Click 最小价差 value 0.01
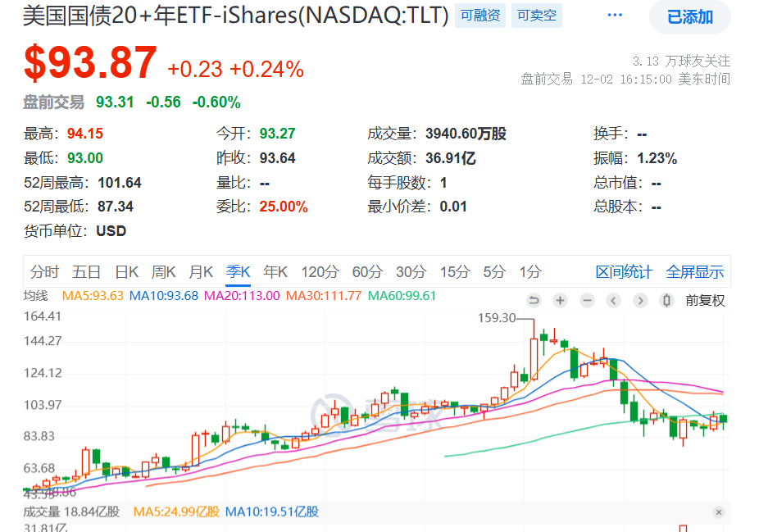The height and width of the screenshot is (532, 768). point(453,207)
